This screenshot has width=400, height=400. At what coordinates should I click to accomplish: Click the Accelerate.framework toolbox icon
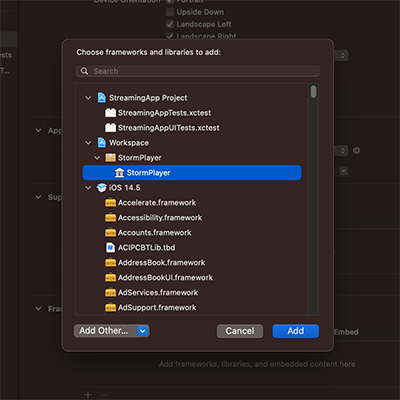pos(110,203)
